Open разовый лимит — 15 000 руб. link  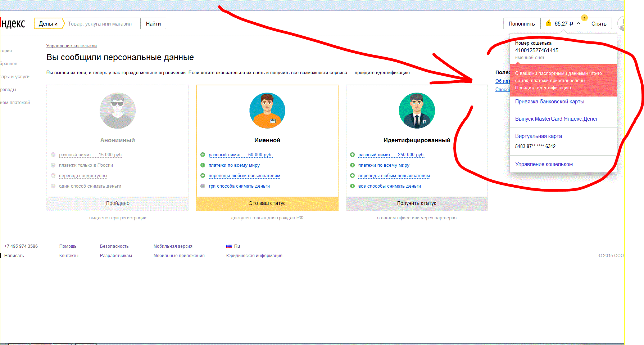tap(91, 155)
